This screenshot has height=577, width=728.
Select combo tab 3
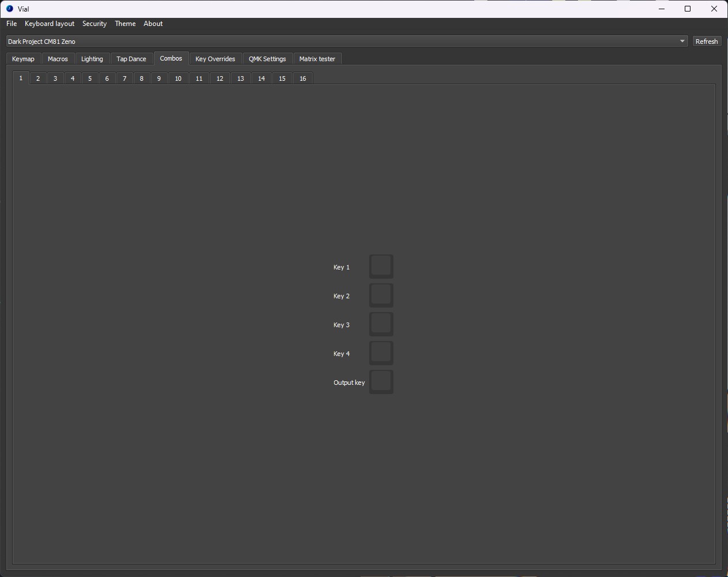[55, 78]
